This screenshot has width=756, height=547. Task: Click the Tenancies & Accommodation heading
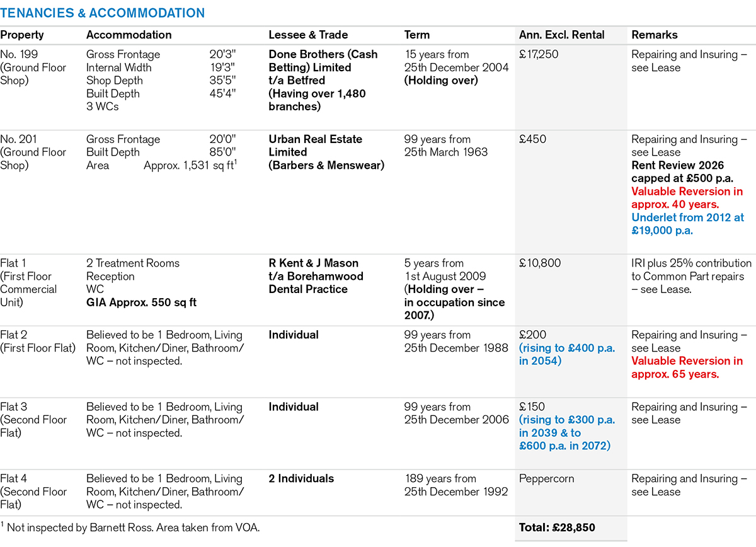[x=102, y=13]
